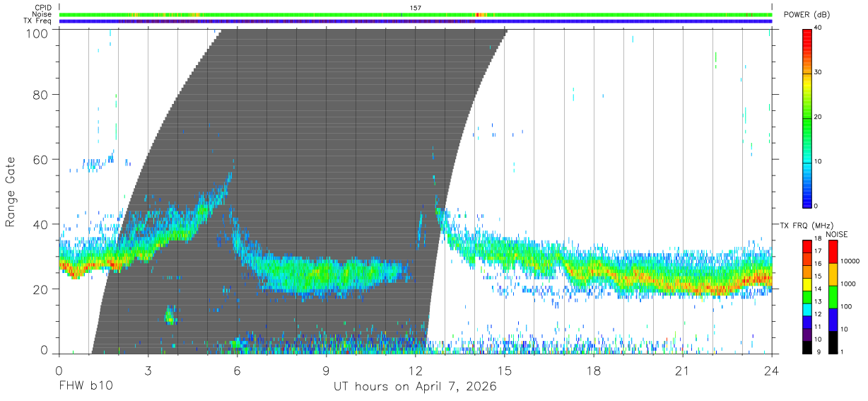Click the 60 tick on Range Gate axis
868x401 pixels.
(41, 159)
